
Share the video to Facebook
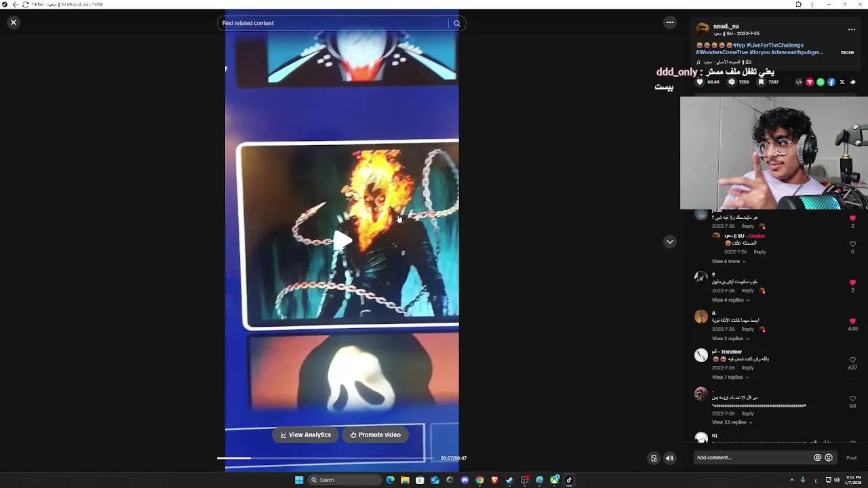pyautogui.click(x=831, y=82)
